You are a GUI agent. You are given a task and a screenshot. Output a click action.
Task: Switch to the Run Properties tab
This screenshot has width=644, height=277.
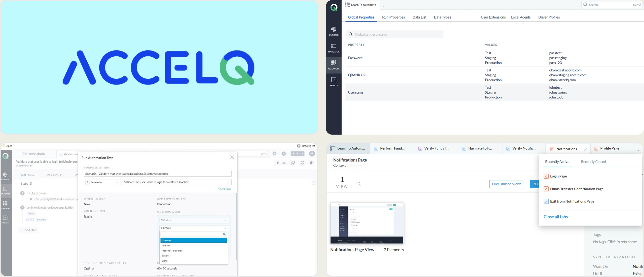(393, 17)
